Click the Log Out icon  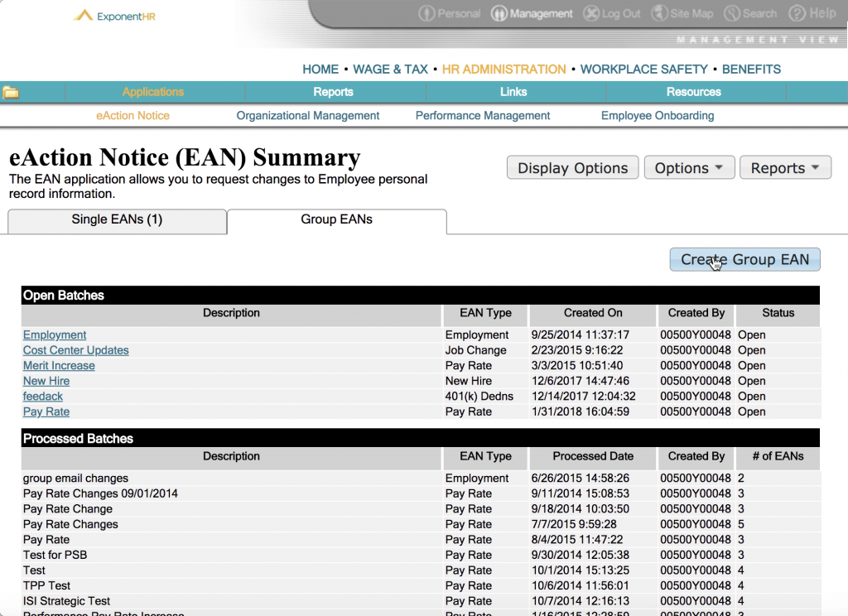click(x=590, y=14)
